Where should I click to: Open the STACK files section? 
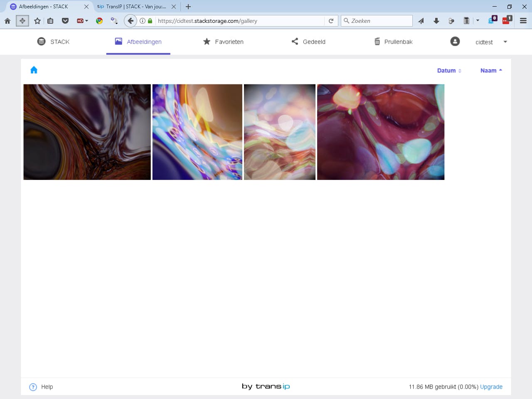53,42
